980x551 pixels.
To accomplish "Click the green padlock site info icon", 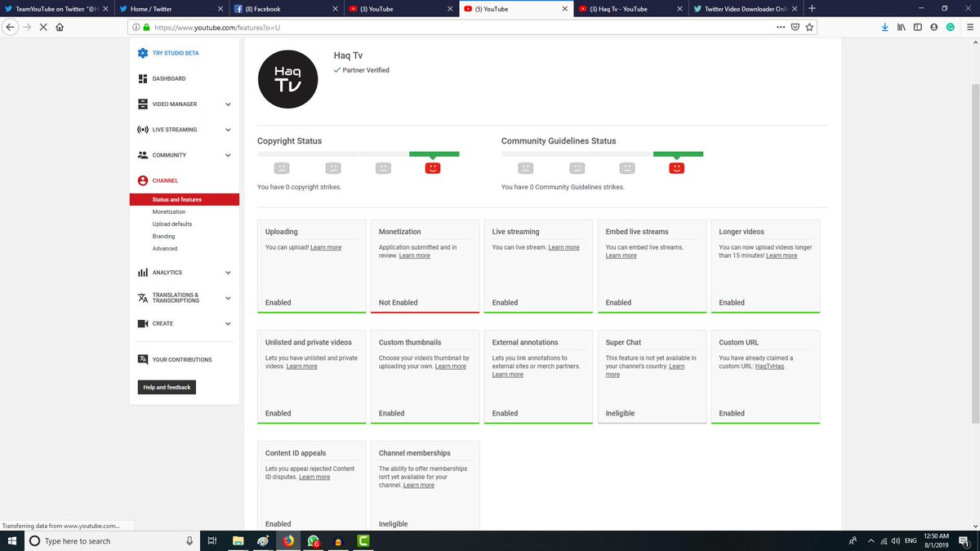I will pos(146,26).
